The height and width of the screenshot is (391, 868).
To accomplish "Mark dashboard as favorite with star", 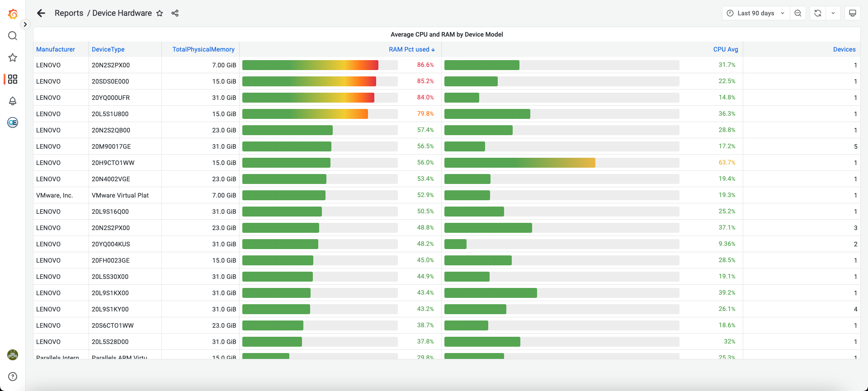I will 160,14.
